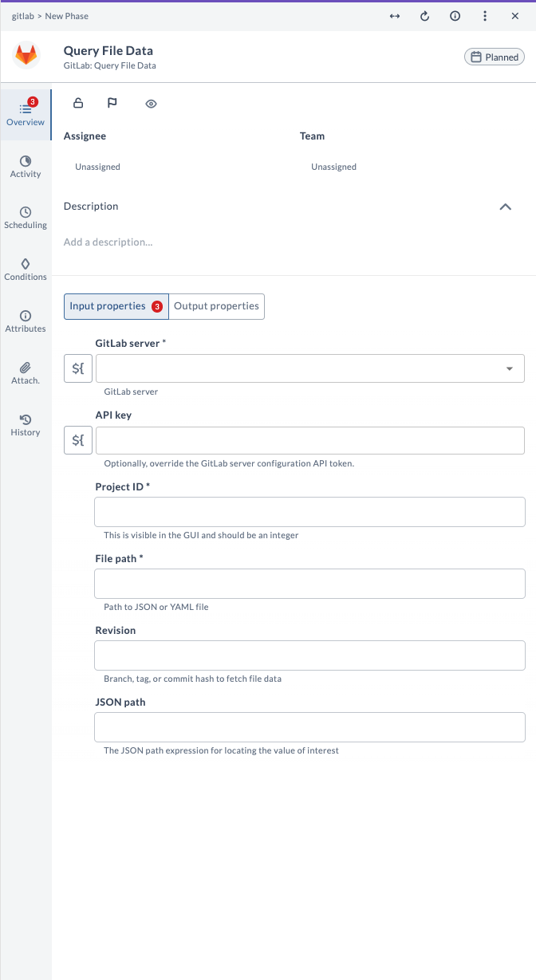Toggle the eye watch icon
The height and width of the screenshot is (980, 536).
151,104
